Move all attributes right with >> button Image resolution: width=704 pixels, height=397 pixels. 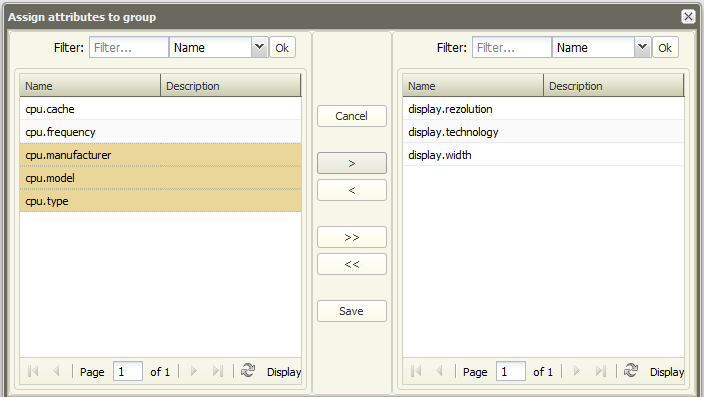pos(352,237)
